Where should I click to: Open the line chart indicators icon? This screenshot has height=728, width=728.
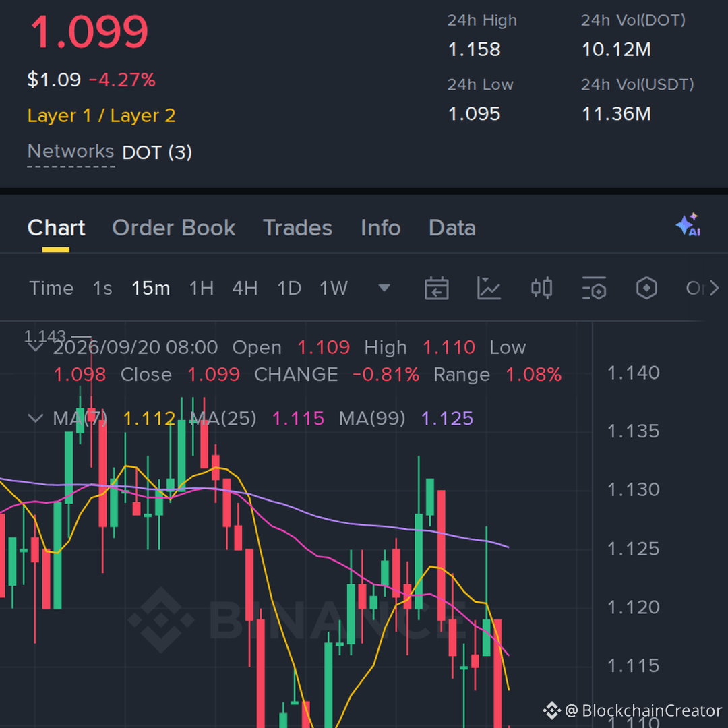click(x=489, y=289)
